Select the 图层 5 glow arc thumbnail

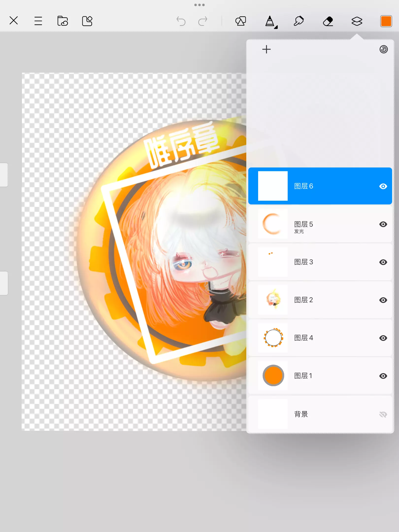[273, 224]
